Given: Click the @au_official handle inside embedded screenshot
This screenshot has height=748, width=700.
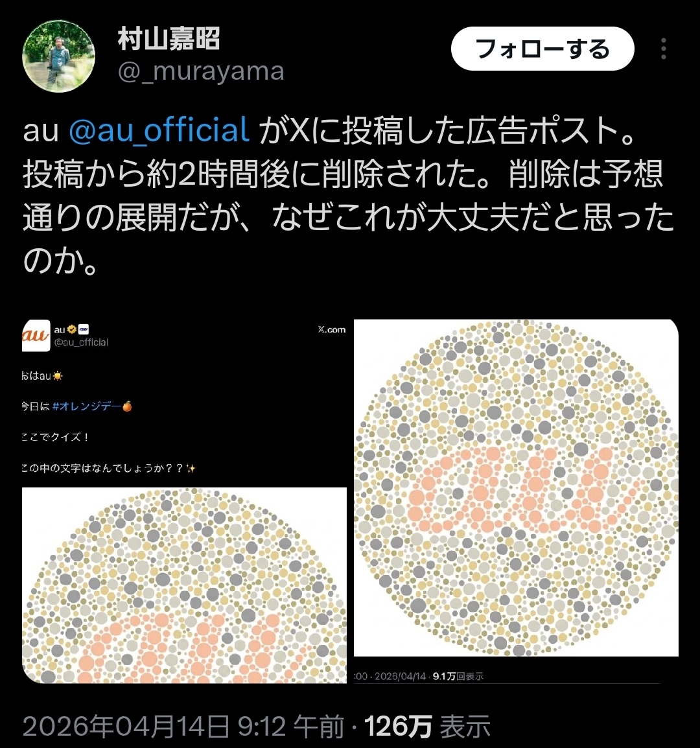Looking at the screenshot, I should 81,342.
